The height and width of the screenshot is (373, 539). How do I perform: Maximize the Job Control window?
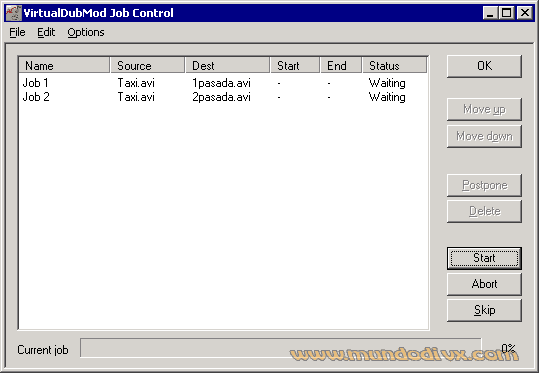(x=506, y=13)
